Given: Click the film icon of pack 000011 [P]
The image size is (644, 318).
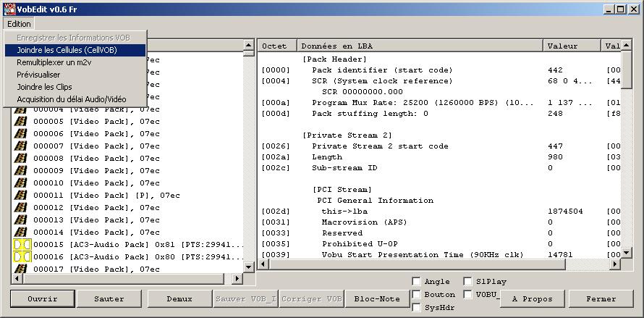Looking at the screenshot, I should [x=21, y=195].
